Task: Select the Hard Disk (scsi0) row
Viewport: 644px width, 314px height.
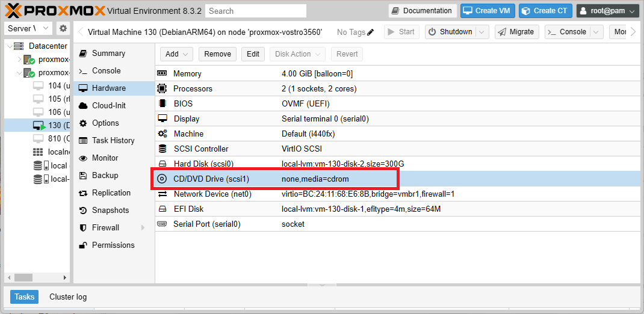Action: point(399,164)
